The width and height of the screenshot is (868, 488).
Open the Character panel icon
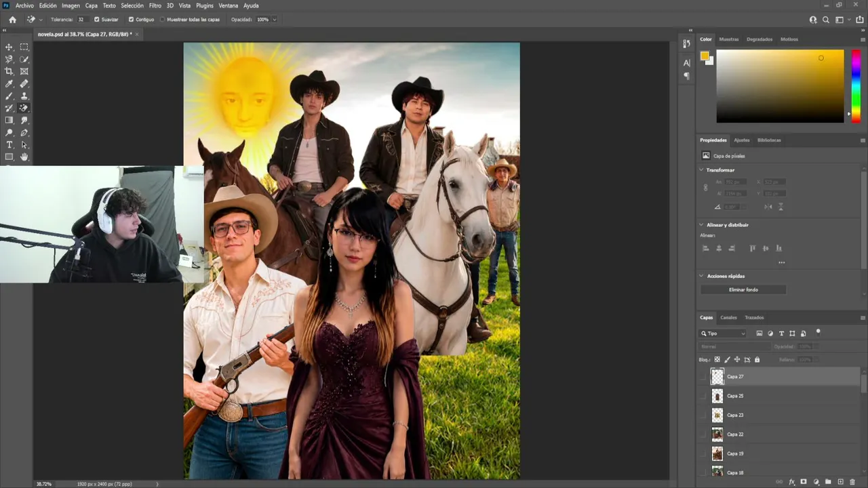point(686,63)
